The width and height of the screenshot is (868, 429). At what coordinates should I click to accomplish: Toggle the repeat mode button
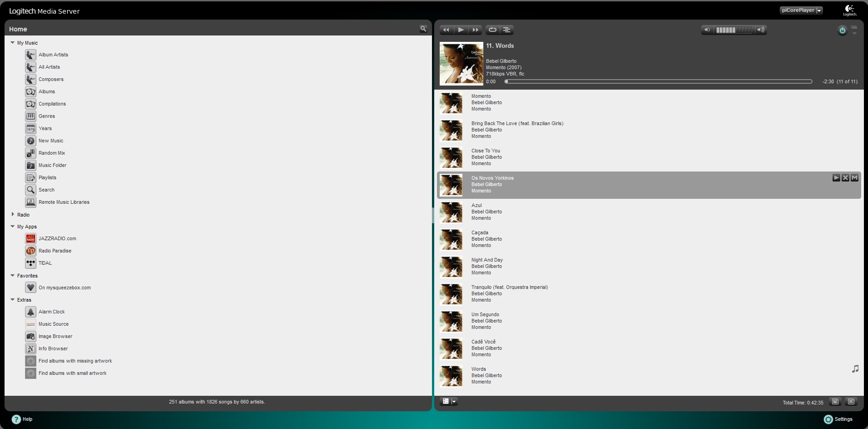point(492,30)
